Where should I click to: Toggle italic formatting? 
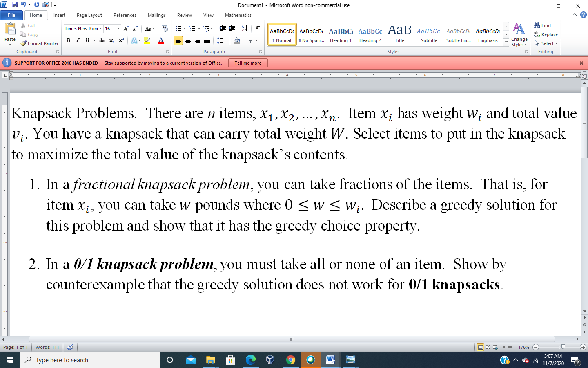coord(78,40)
